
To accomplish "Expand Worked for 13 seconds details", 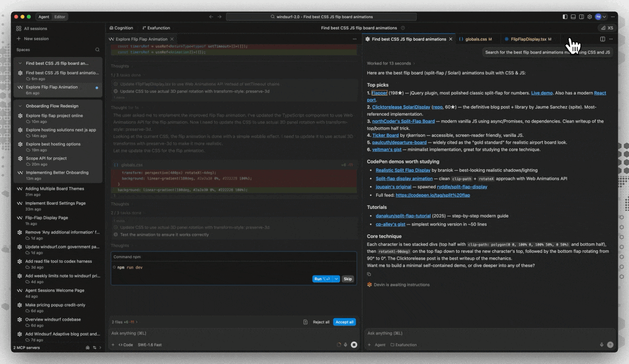I will coord(391,64).
